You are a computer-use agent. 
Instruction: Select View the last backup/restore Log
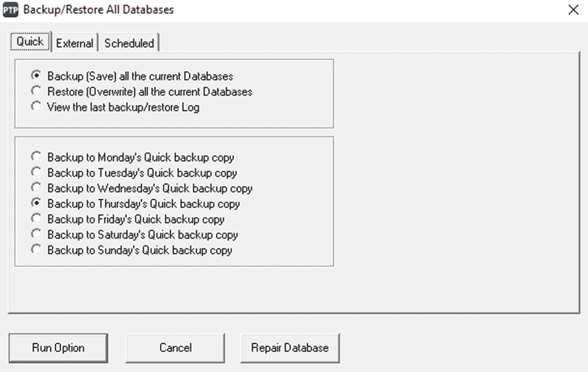point(36,106)
